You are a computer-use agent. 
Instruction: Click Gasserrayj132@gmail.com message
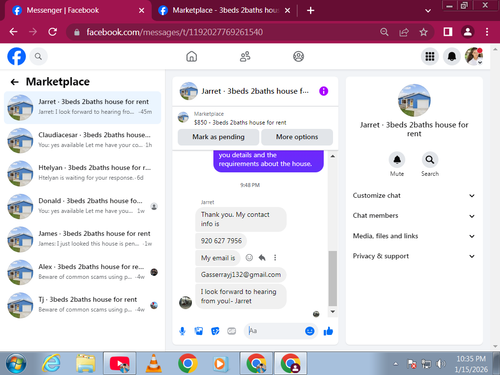[241, 275]
